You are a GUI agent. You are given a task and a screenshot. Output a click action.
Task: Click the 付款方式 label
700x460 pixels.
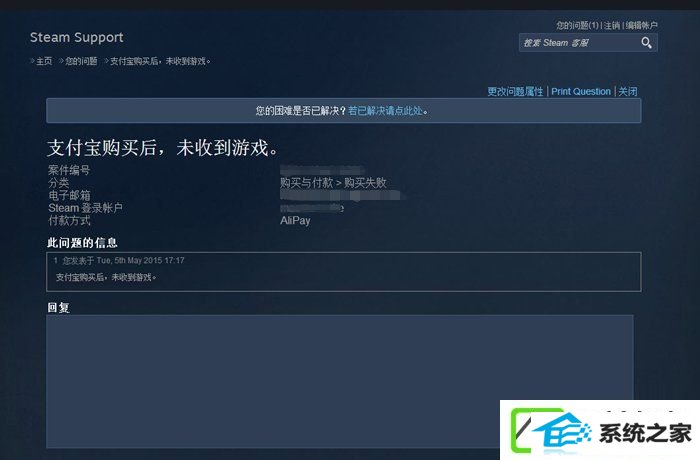[x=69, y=221]
